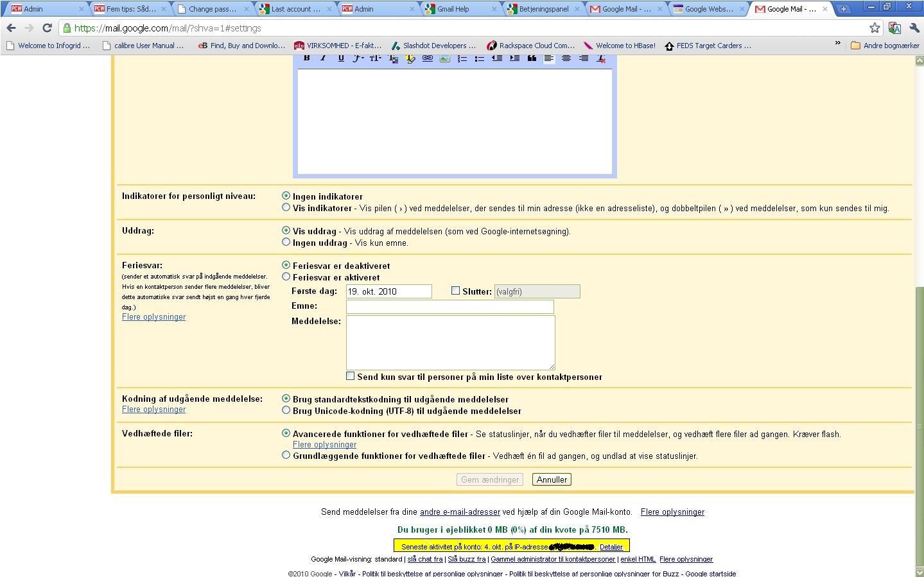Open the 'Detaljer' account activity link

click(x=611, y=547)
